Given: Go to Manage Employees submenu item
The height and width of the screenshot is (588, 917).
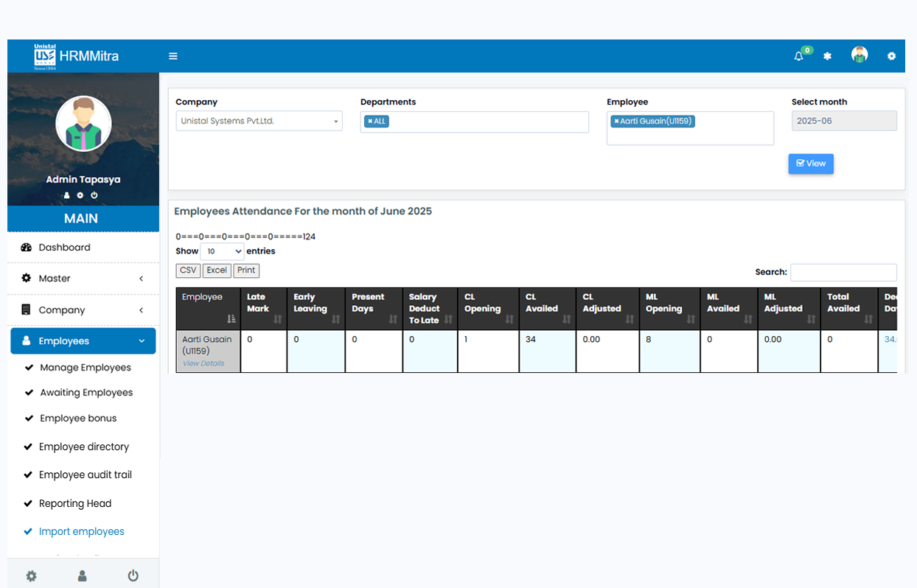Looking at the screenshot, I should coord(86,368).
